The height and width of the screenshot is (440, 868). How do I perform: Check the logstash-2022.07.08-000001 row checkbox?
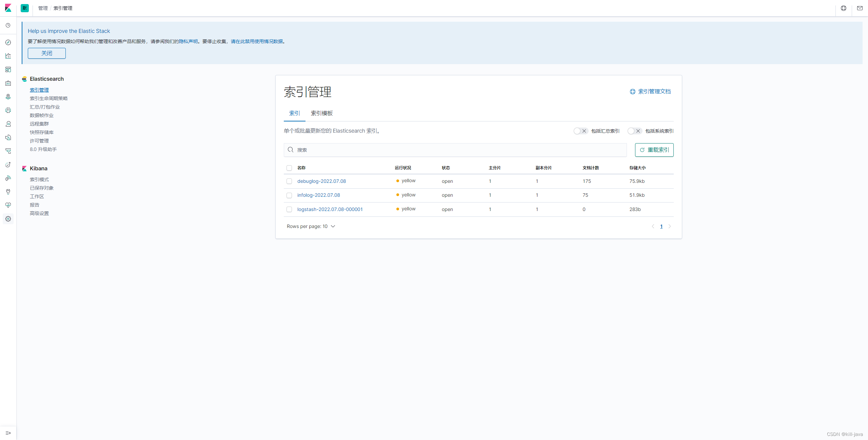[x=289, y=209]
